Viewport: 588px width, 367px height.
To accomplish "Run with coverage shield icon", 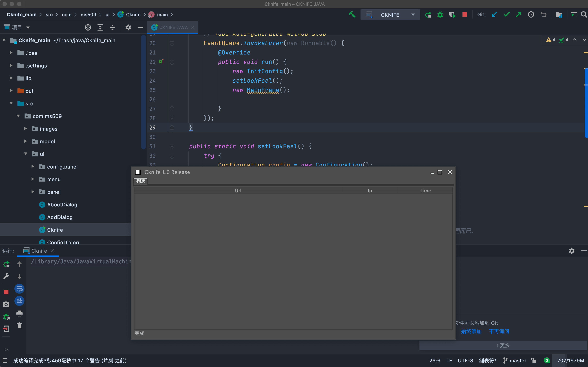I will (452, 15).
